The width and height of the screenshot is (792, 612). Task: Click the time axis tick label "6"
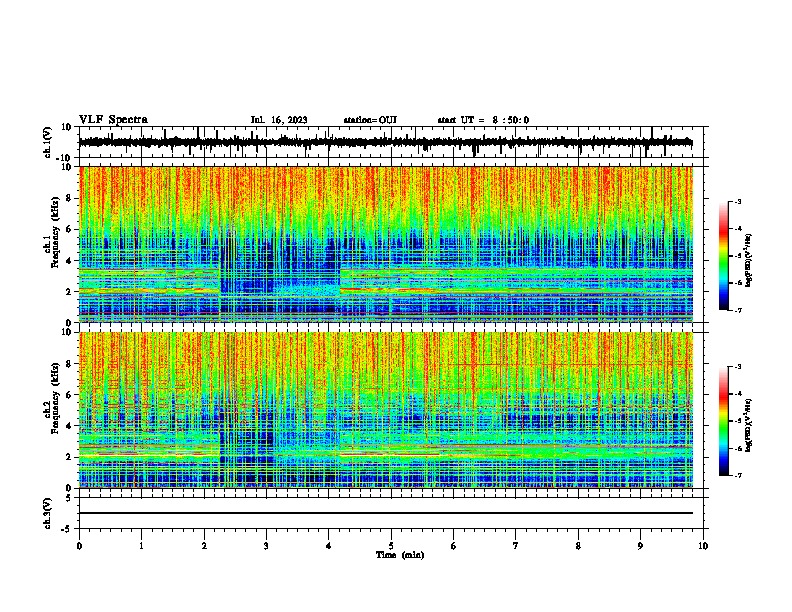point(454,546)
